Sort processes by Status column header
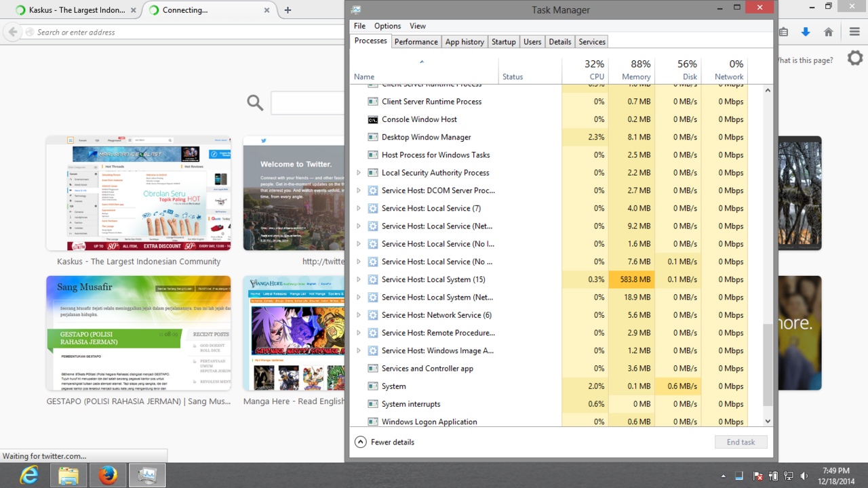Viewport: 868px width, 488px height. pos(530,70)
